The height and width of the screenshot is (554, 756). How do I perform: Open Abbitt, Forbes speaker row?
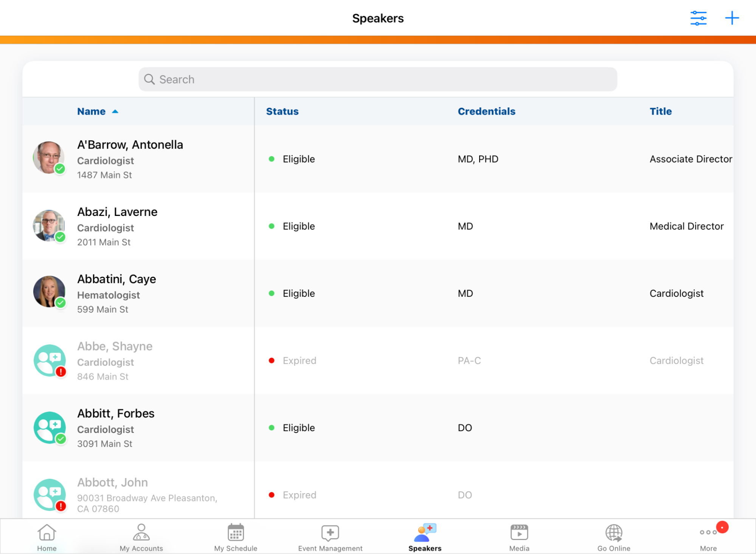tap(116, 414)
